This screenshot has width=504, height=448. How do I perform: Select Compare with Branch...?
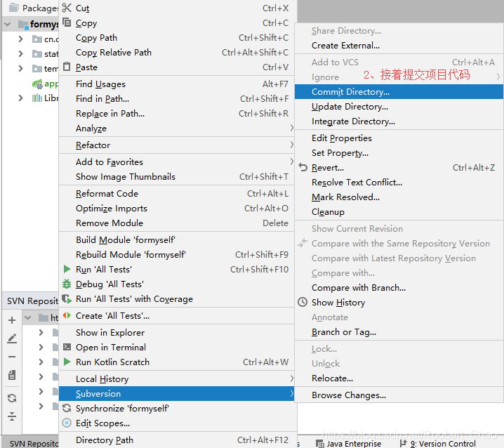(399, 287)
